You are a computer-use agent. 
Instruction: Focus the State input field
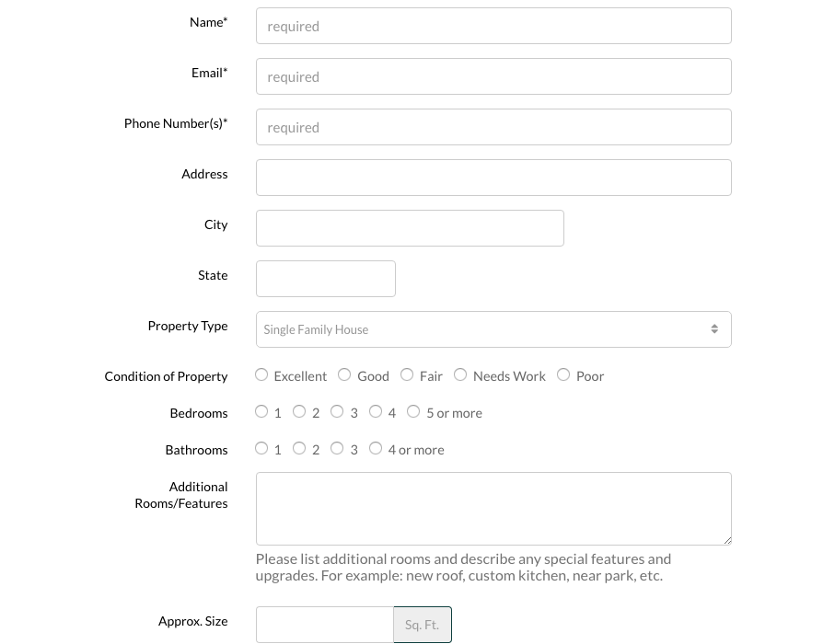(x=326, y=279)
